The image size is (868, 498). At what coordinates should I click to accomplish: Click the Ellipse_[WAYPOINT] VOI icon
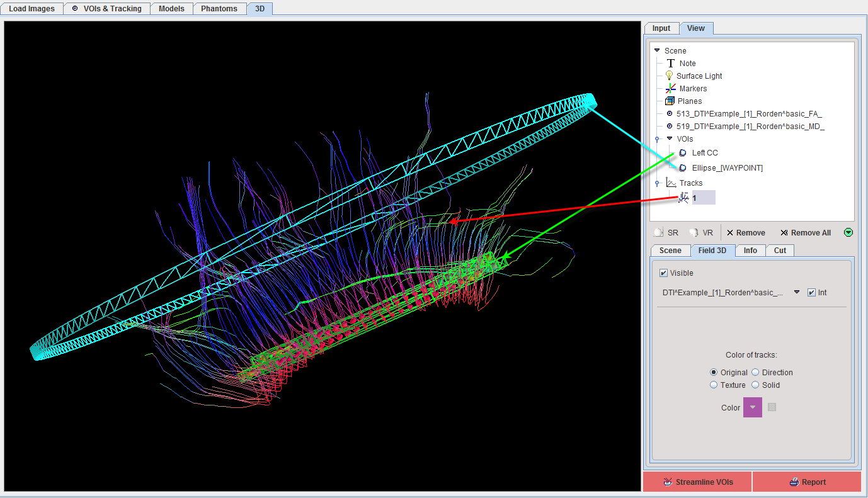click(683, 168)
